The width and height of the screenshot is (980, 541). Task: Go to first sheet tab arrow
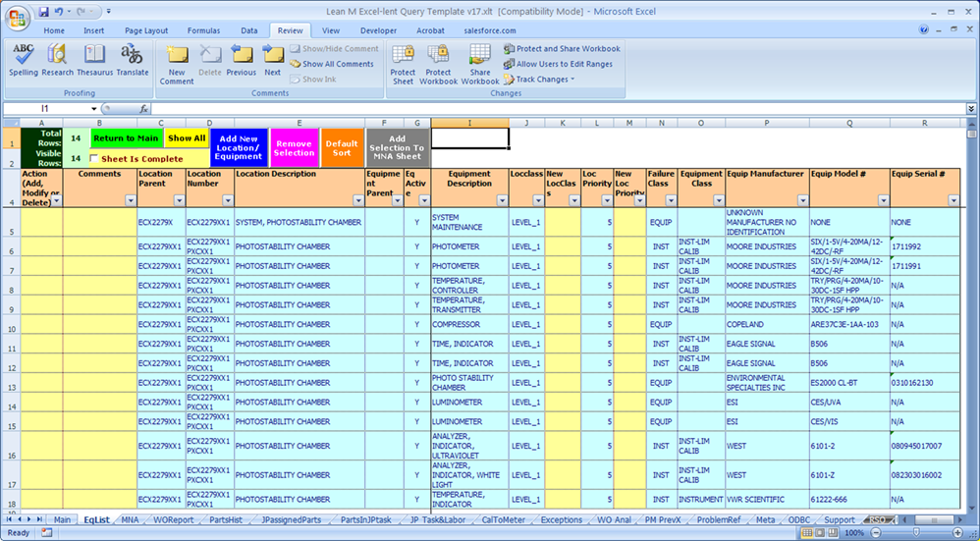pos(10,519)
